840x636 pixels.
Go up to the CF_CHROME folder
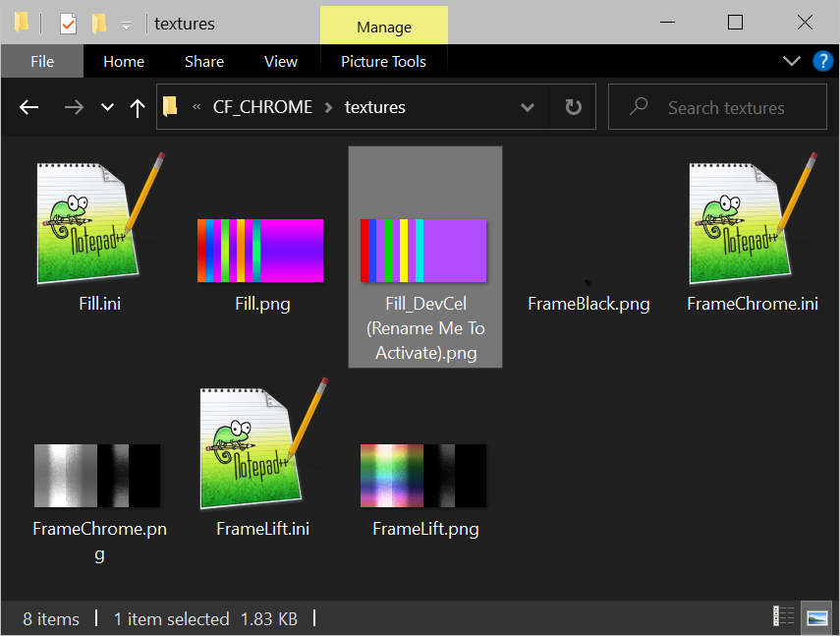pyautogui.click(x=138, y=107)
